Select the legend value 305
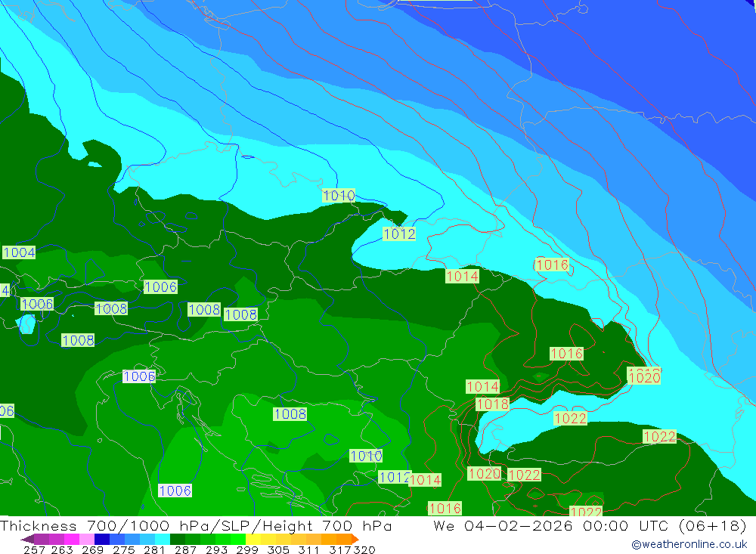This screenshot has width=756, height=554. [277, 549]
